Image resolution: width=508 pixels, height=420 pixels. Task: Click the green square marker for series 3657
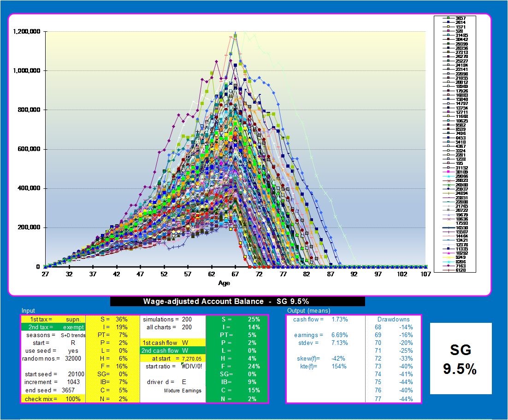448,18
